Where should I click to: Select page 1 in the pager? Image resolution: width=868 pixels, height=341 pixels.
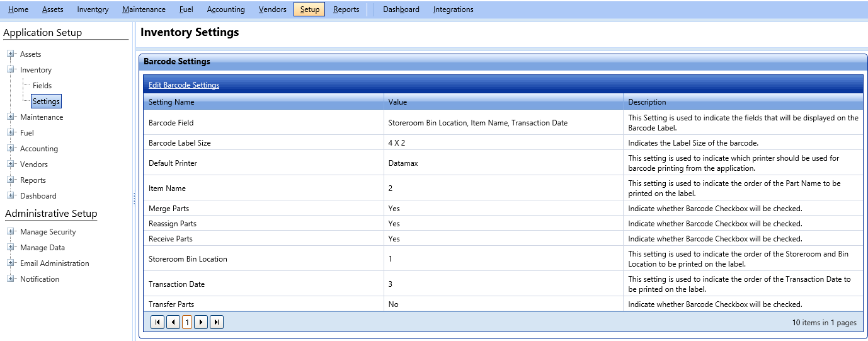click(187, 322)
